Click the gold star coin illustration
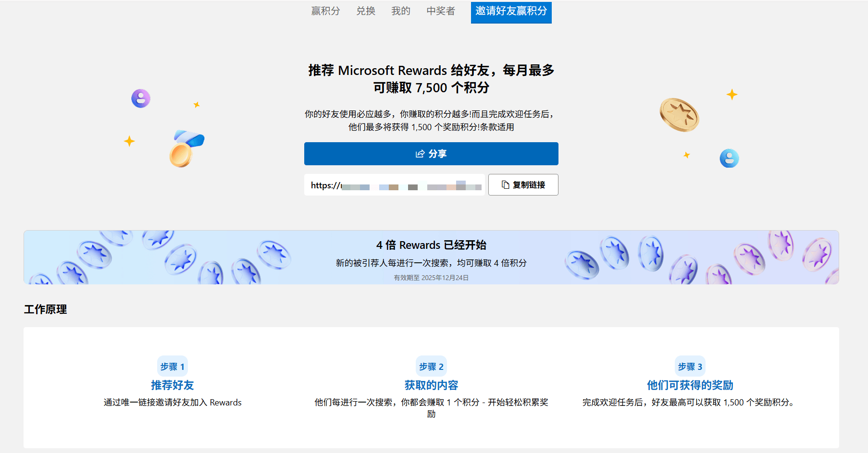Viewport: 868px width, 453px height. [679, 115]
